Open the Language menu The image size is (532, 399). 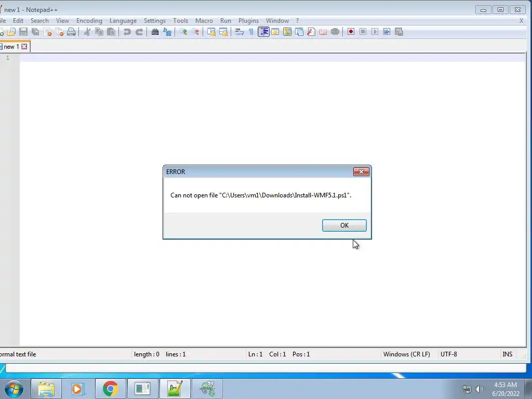[x=123, y=21]
